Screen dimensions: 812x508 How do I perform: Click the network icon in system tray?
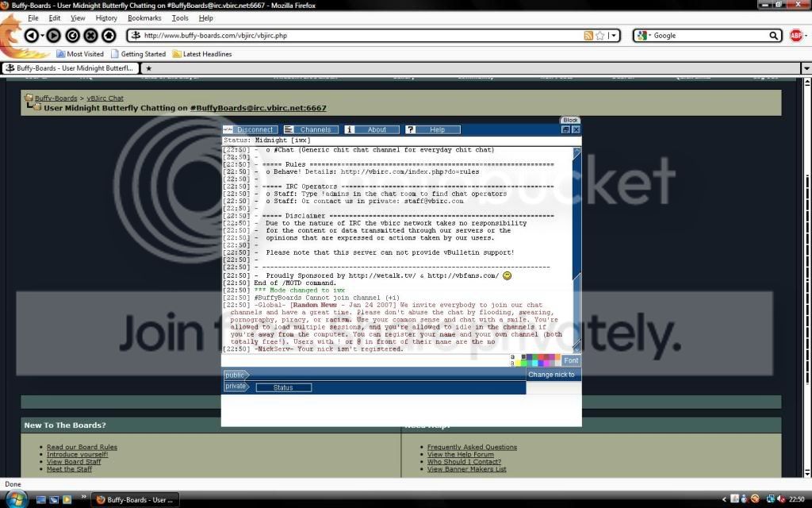pos(770,499)
